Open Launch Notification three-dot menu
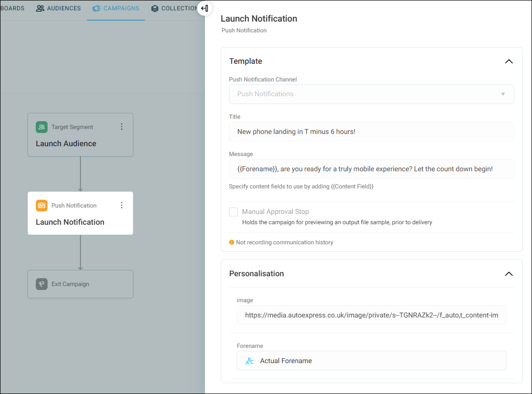This screenshot has width=532, height=394. point(122,205)
